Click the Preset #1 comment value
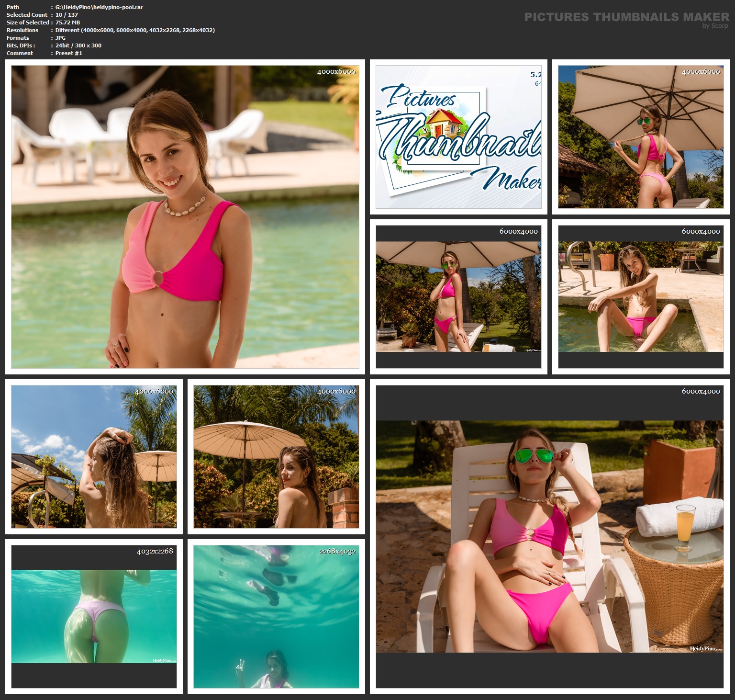735x700 pixels. point(68,53)
